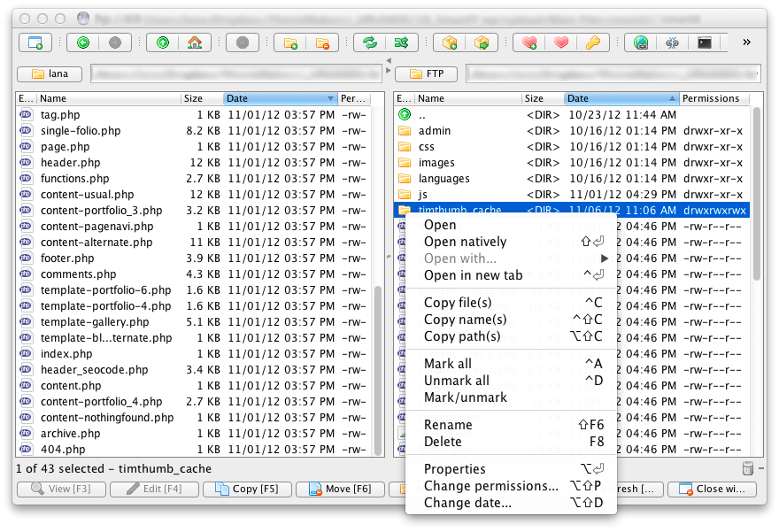Swap folders with the crossing arrows icon
This screenshot has width=779, height=532.
click(401, 42)
